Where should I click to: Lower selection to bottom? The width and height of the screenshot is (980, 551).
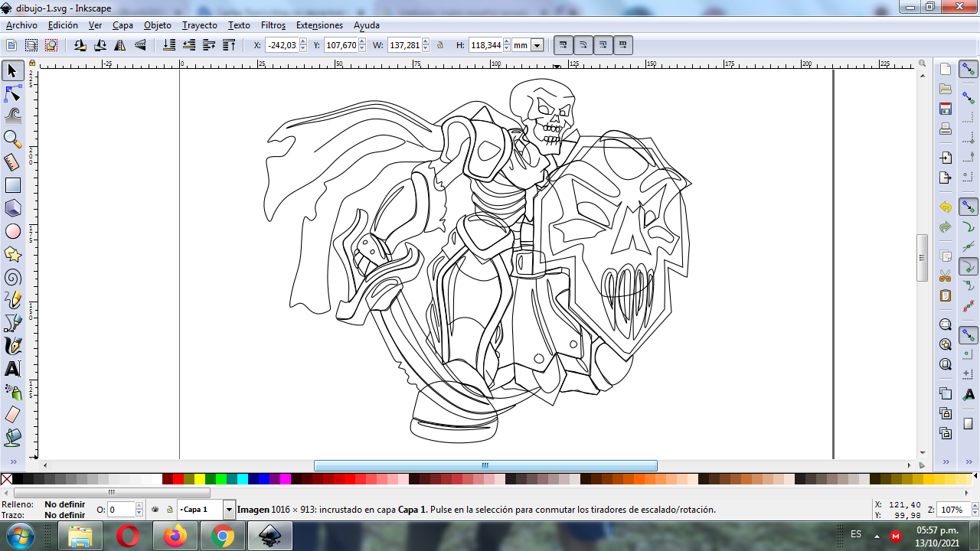point(169,45)
